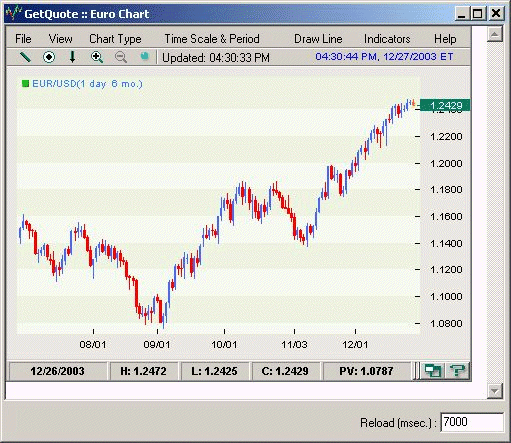Screen dimensions: 511x443
Task: Click the Reload msec input field
Action: click(x=472, y=422)
